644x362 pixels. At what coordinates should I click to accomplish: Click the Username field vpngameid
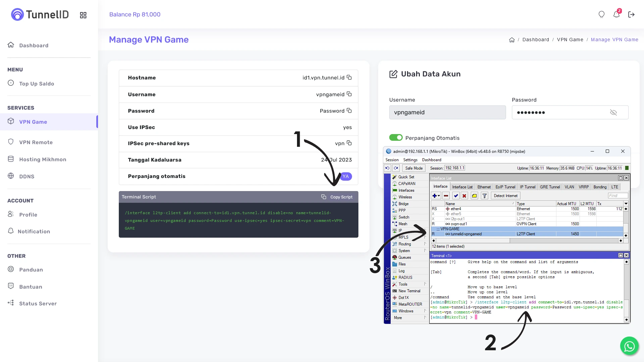tap(447, 112)
